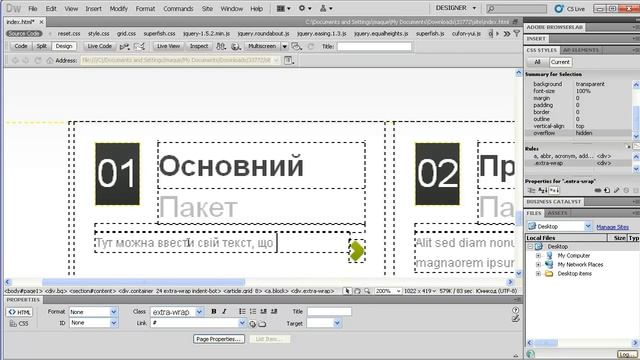
Task: Click the Properties panel help icon
Action: (516, 310)
